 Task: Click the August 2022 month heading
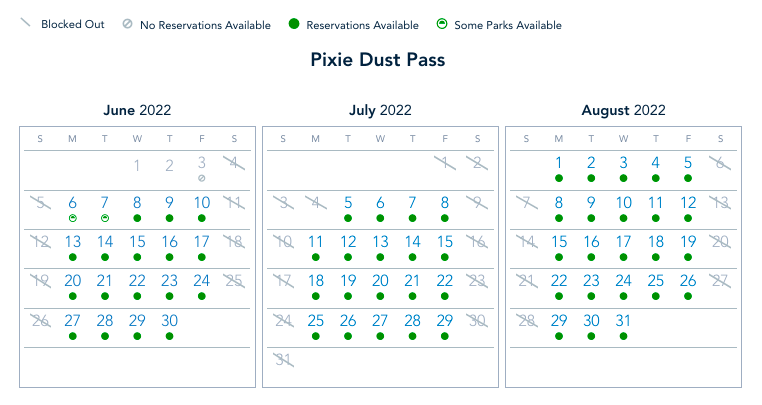click(623, 110)
